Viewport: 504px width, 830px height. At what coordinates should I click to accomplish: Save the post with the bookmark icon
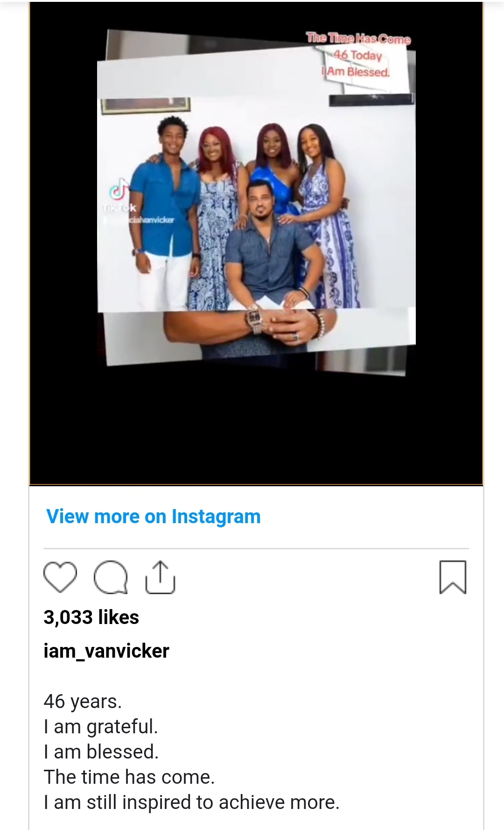click(x=453, y=577)
